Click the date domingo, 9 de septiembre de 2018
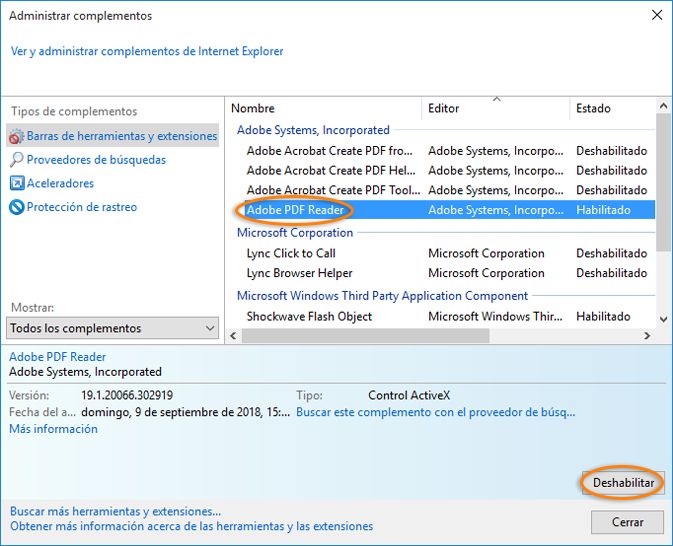This screenshot has height=546, width=673. [185, 412]
